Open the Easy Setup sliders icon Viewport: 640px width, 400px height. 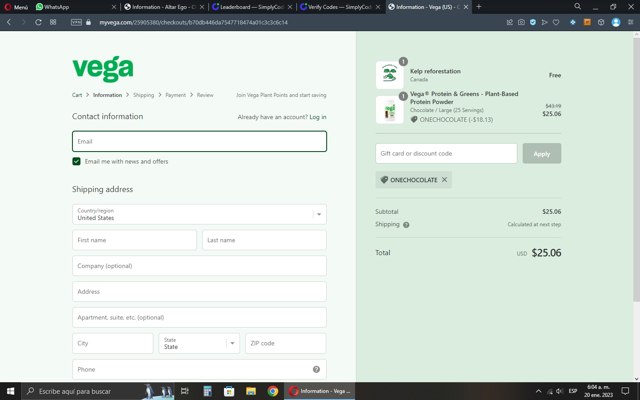(x=631, y=22)
